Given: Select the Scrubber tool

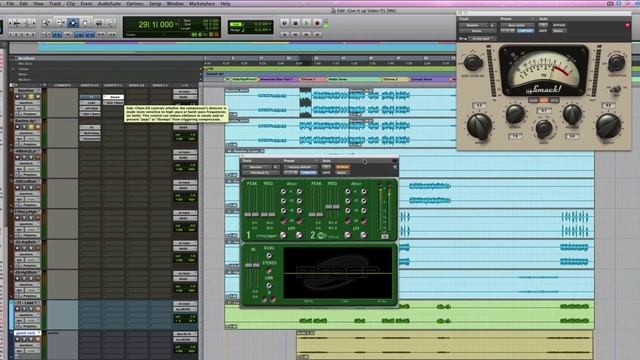Looking at the screenshot, I should click(x=98, y=23).
